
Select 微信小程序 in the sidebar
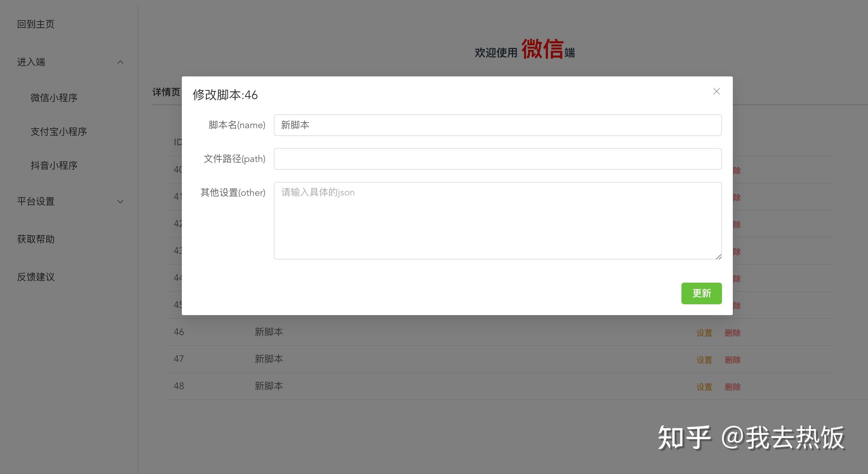pyautogui.click(x=54, y=98)
